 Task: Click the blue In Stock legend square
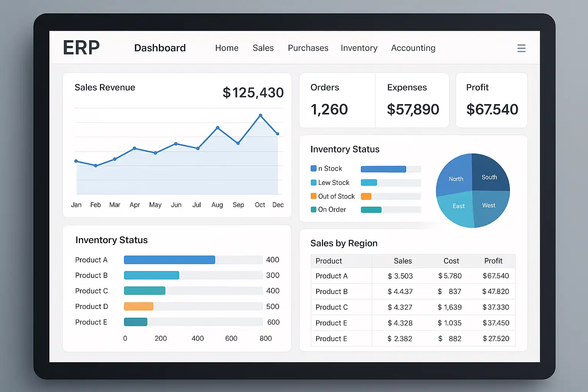(314, 168)
